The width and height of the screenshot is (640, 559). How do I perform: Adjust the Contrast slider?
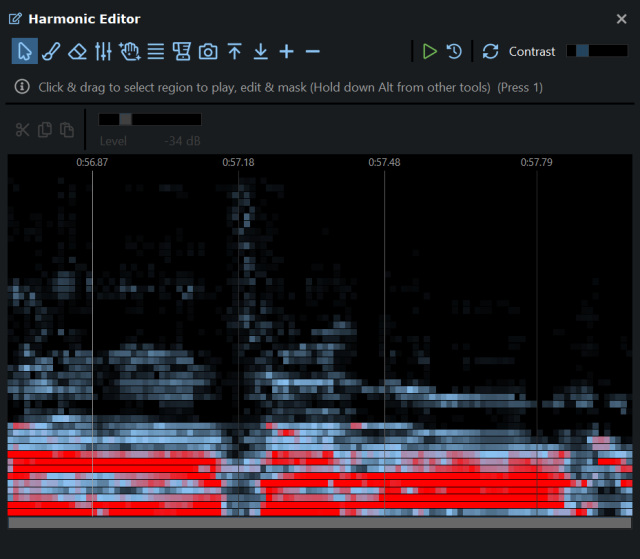click(597, 51)
